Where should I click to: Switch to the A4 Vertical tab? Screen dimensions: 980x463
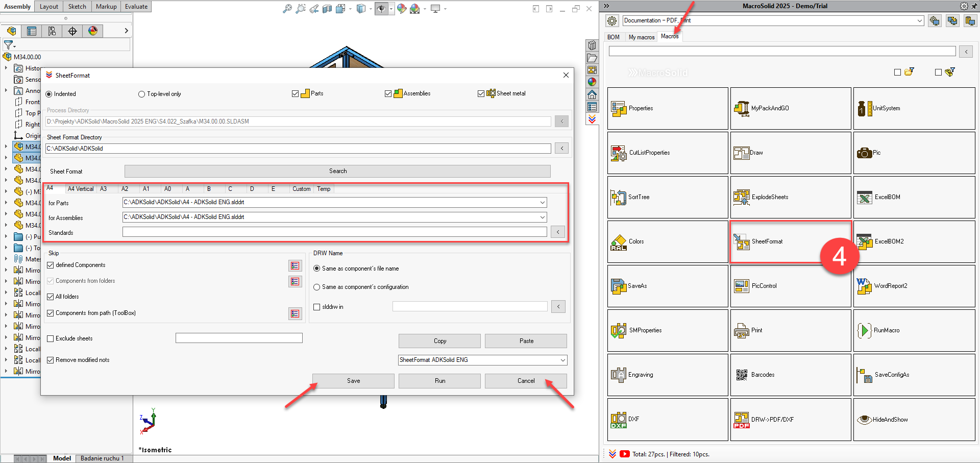click(x=81, y=189)
